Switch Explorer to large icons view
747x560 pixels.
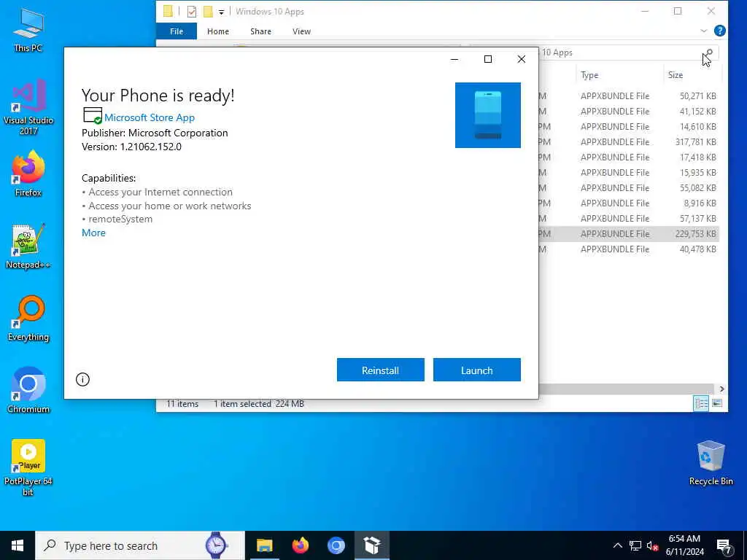717,404
